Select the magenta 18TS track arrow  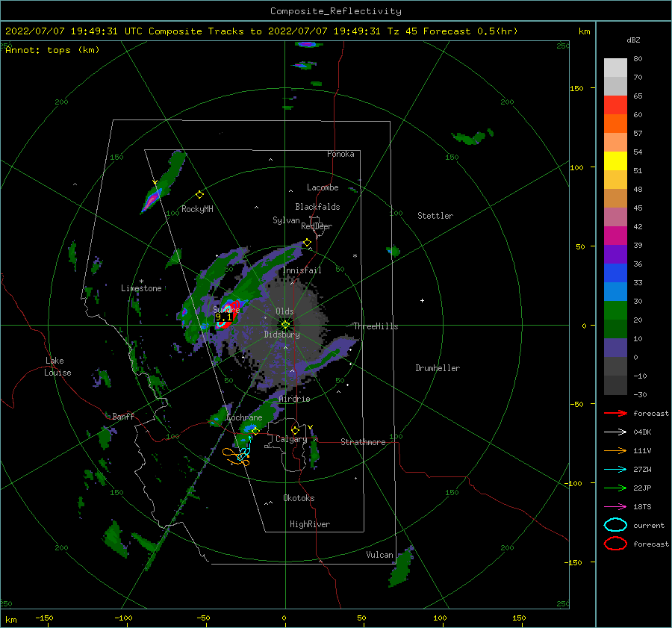click(615, 507)
